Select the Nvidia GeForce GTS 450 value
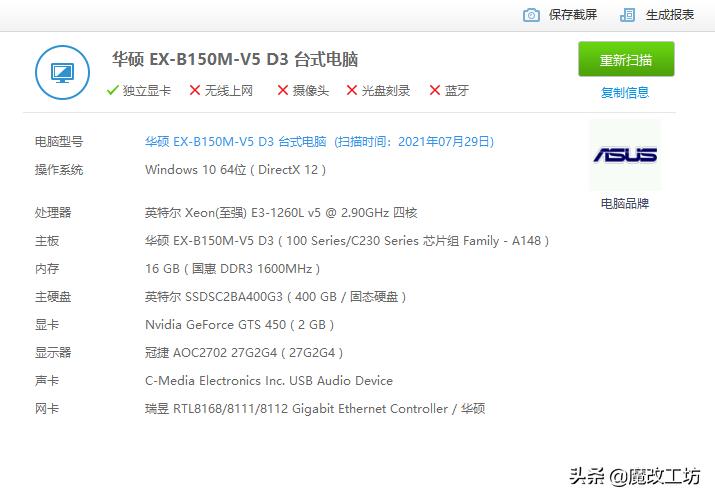The image size is (715, 500). 239,325
